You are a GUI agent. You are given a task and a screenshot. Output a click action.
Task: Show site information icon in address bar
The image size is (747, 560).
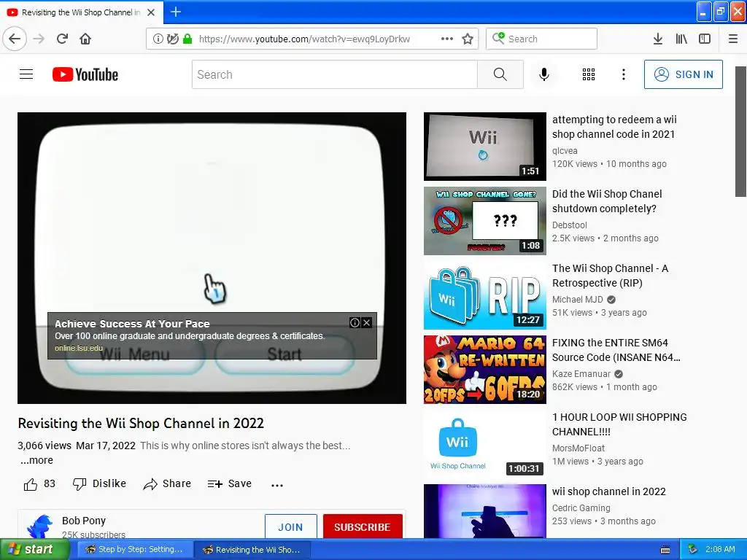[x=158, y=39]
